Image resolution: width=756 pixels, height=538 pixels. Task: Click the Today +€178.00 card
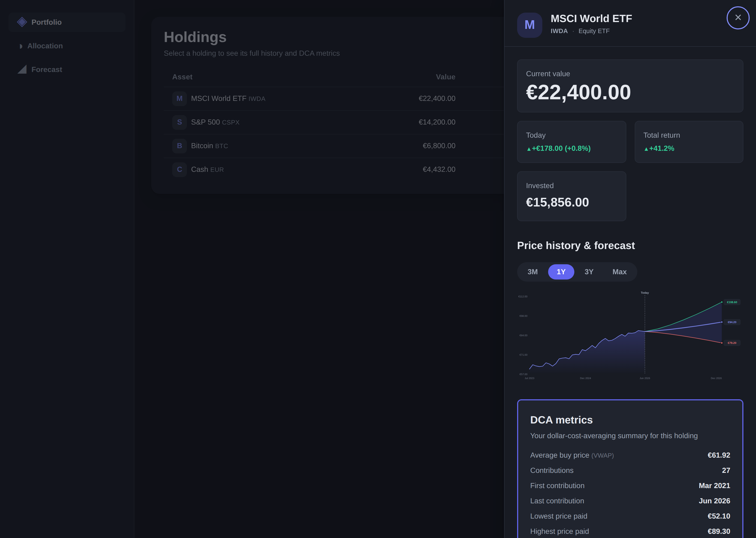571,142
